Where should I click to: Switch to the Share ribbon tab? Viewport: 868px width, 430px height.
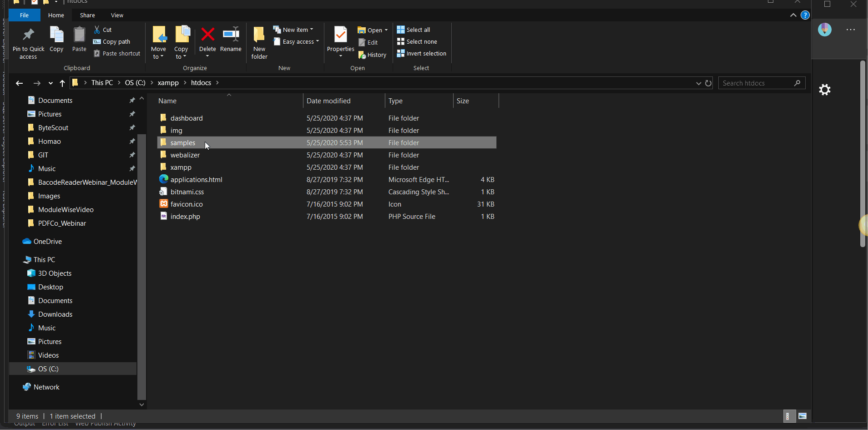pyautogui.click(x=87, y=15)
